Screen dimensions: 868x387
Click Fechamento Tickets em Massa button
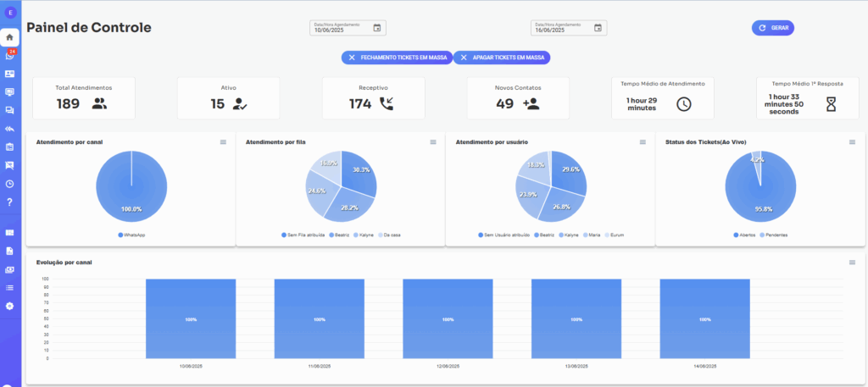tap(396, 58)
